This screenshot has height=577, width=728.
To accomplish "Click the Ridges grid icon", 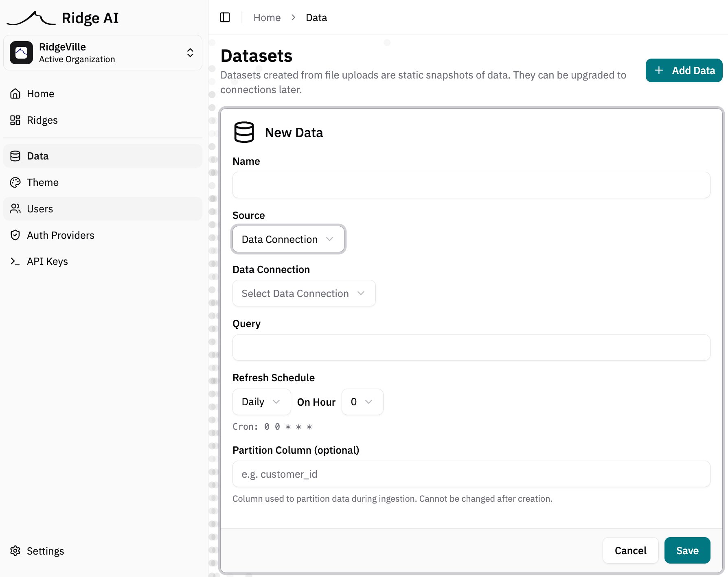I will [15, 120].
